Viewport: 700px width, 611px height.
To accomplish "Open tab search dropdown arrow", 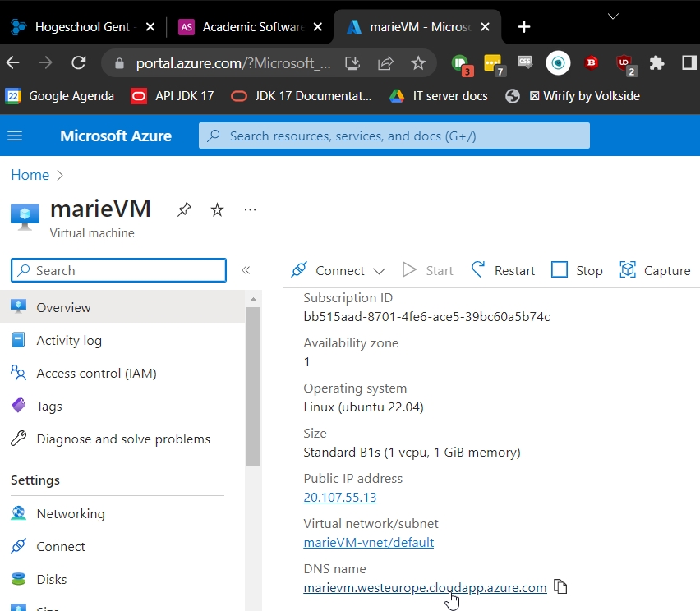I will point(614,16).
